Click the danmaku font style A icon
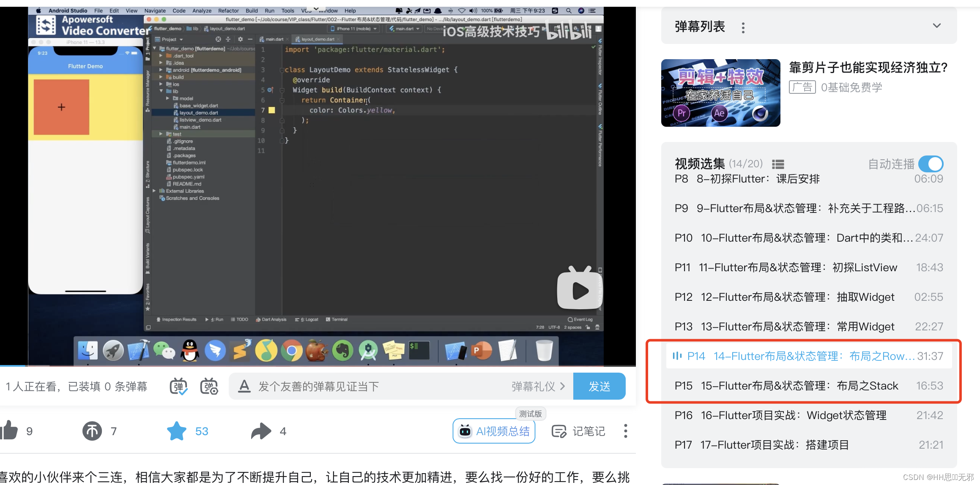Screen dimensions: 980x485 [244, 386]
